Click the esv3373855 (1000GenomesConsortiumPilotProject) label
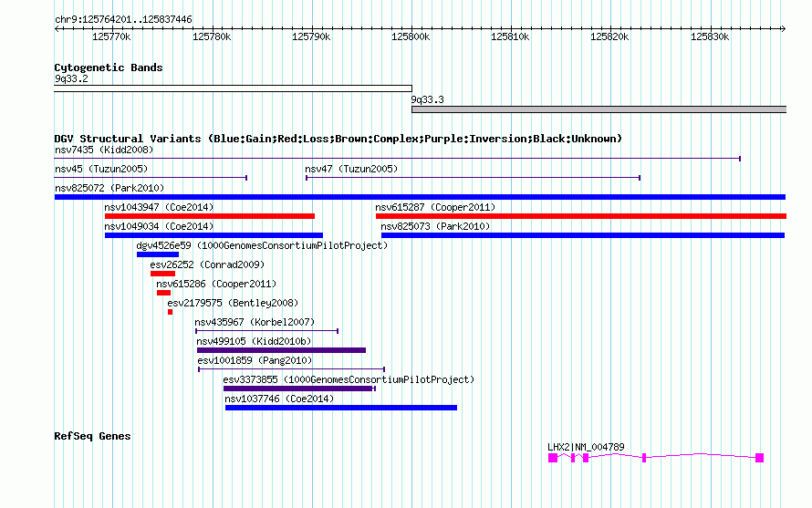This screenshot has width=812, height=508. click(349, 379)
